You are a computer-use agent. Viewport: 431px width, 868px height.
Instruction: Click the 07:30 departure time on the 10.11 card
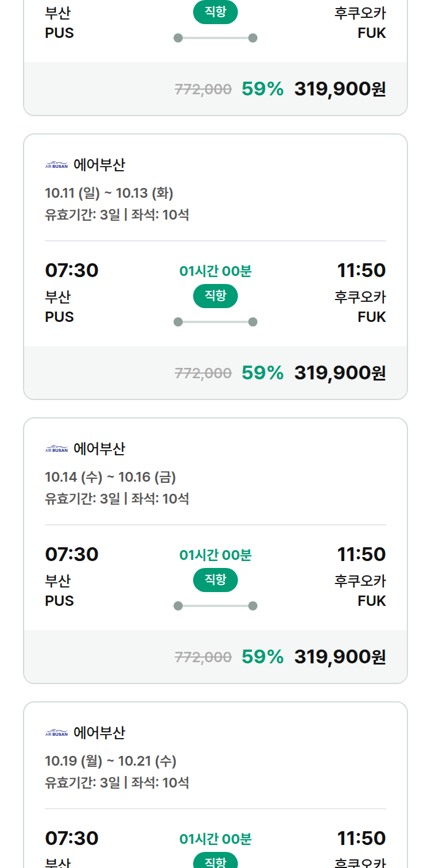[72, 270]
